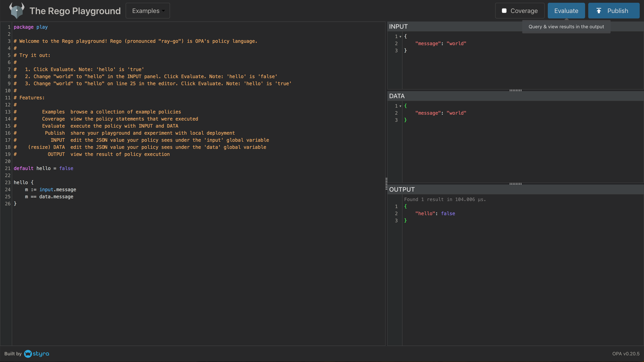Screen dimensions: 644x362
Task: Click the vertical grip between editor and panels
Action: [x=386, y=184]
